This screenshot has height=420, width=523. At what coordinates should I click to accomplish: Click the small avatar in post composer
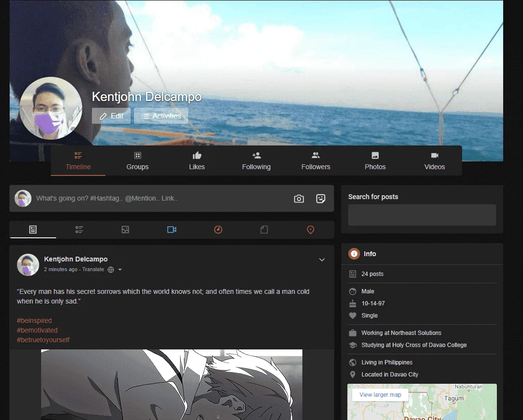23,198
